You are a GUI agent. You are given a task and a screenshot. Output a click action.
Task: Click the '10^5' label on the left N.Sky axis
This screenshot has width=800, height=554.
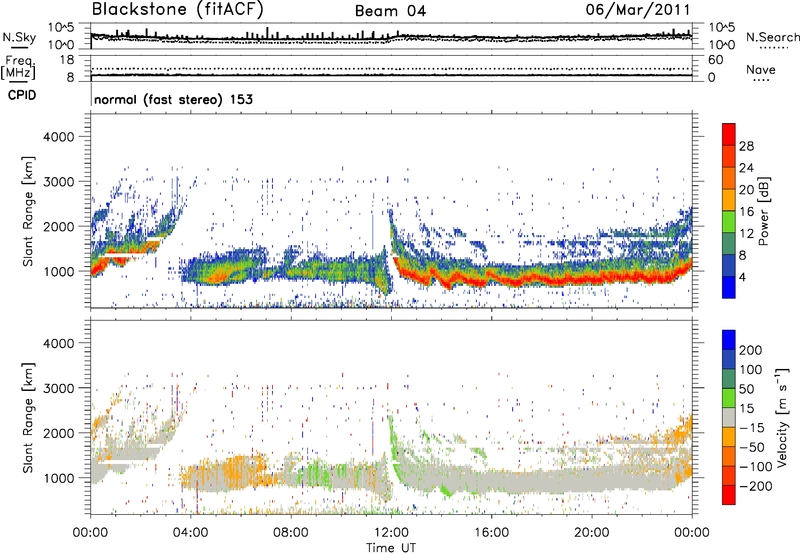pos(61,28)
